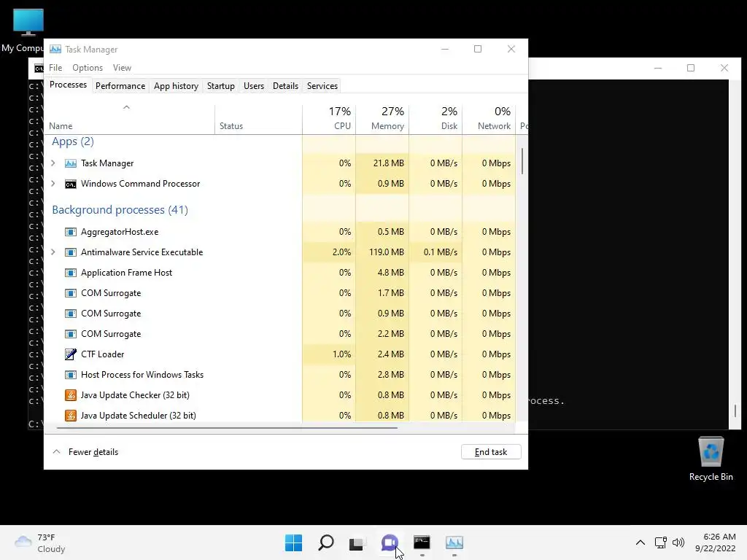Expand Antimalware Service Executable group

53,252
